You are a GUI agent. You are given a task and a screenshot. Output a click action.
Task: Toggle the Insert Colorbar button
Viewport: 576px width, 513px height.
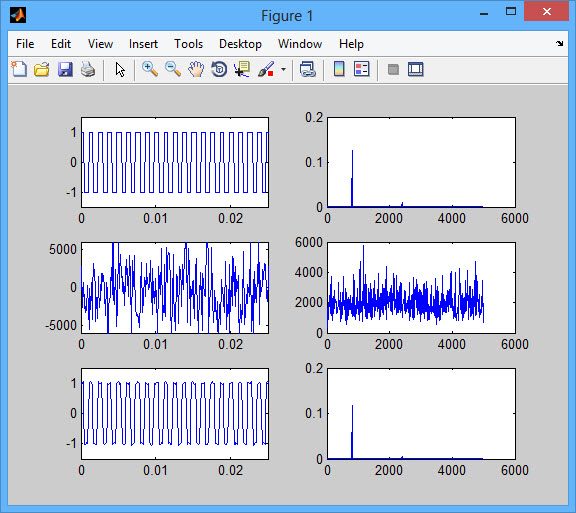point(339,69)
